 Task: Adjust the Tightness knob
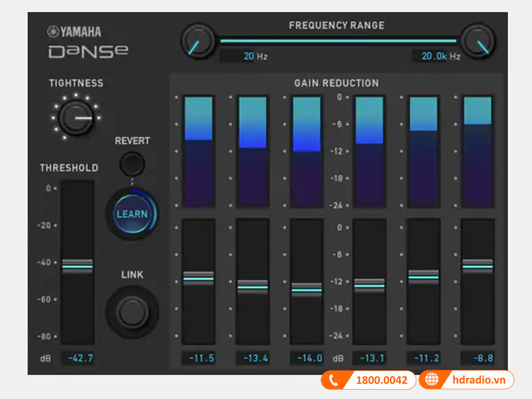tap(76, 116)
